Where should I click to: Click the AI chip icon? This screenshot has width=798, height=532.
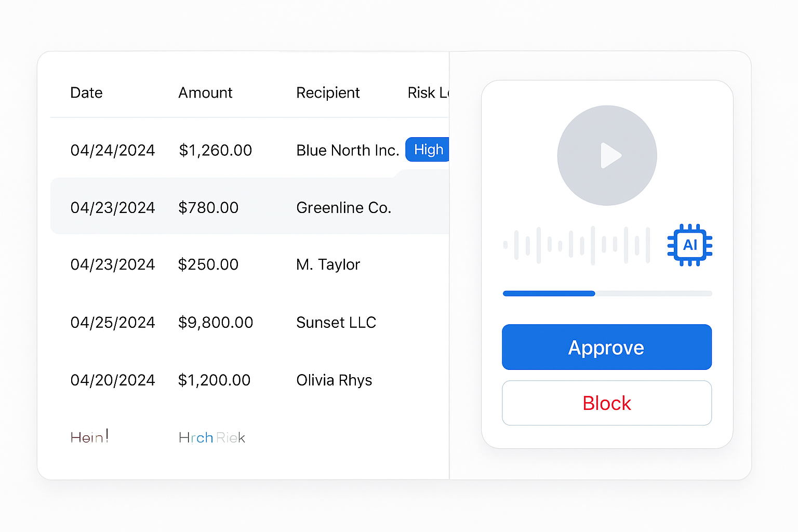click(x=690, y=245)
